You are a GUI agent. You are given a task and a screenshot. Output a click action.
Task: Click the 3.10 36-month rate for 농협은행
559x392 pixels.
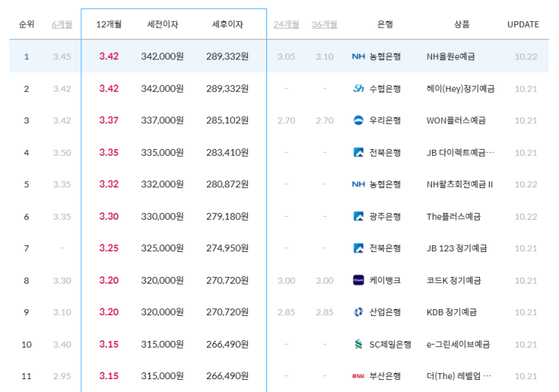tap(324, 56)
